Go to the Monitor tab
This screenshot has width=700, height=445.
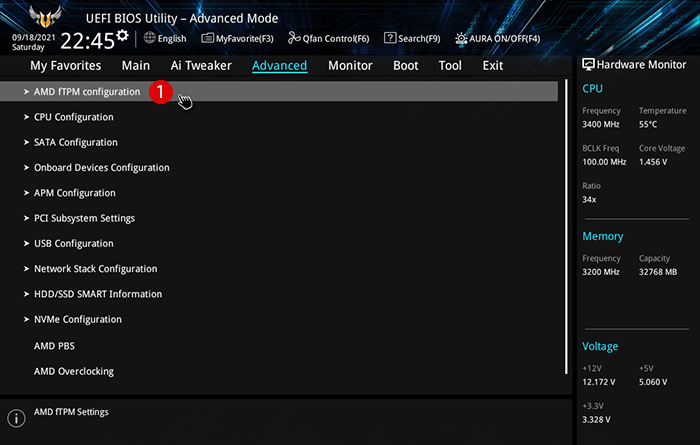point(350,66)
